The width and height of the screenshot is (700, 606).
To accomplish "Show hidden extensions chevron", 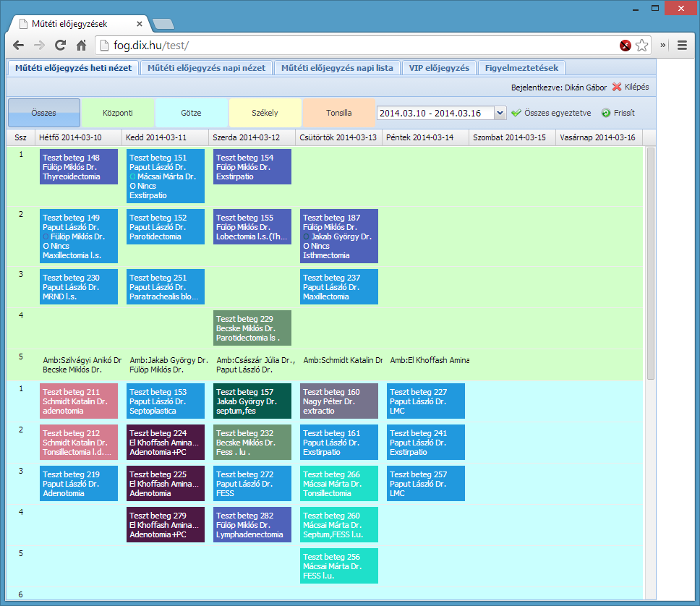I will coord(663,45).
